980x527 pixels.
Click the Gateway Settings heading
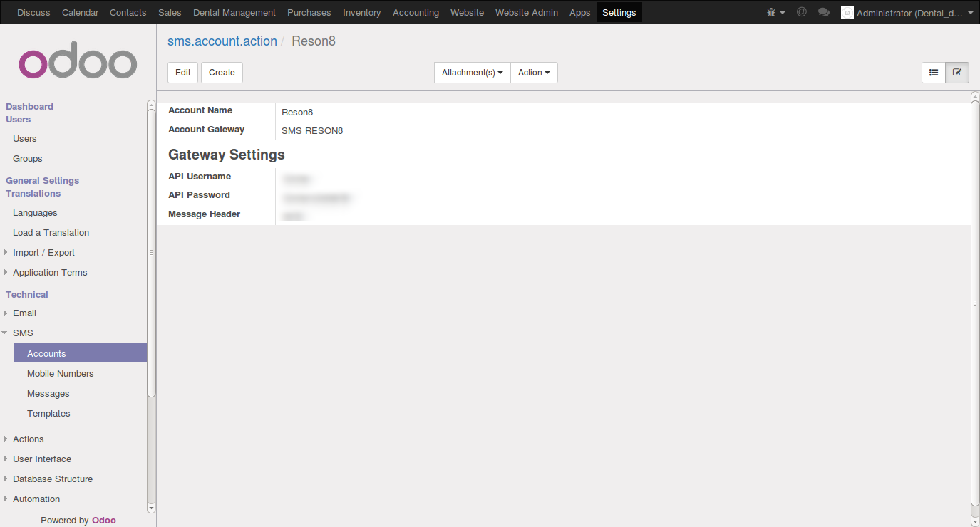pyautogui.click(x=227, y=155)
